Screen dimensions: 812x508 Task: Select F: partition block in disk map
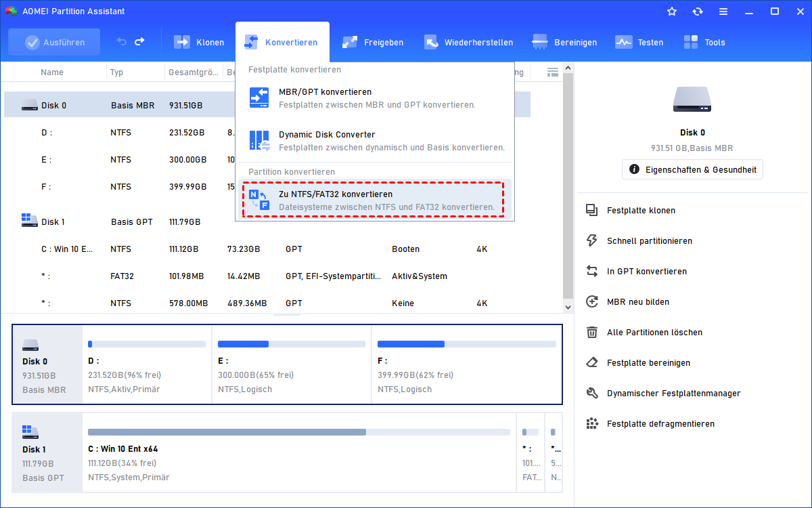click(466, 364)
